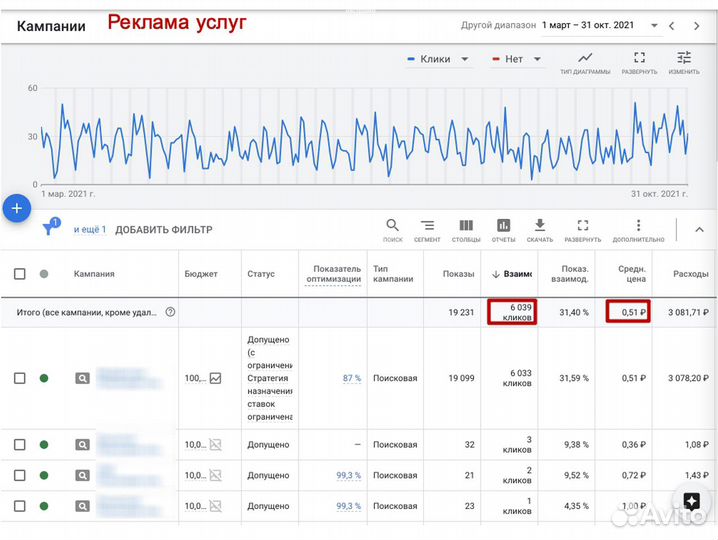Open 99,3 % score in 23 impressions row

coord(348,506)
